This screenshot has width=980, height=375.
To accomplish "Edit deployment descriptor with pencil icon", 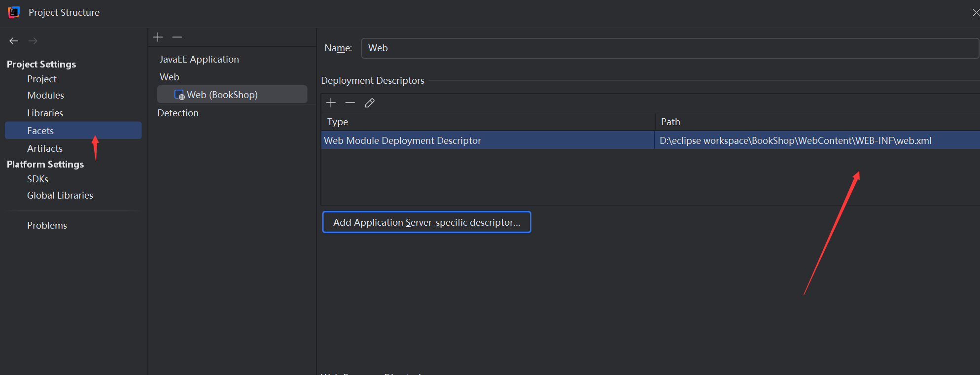I will click(370, 102).
